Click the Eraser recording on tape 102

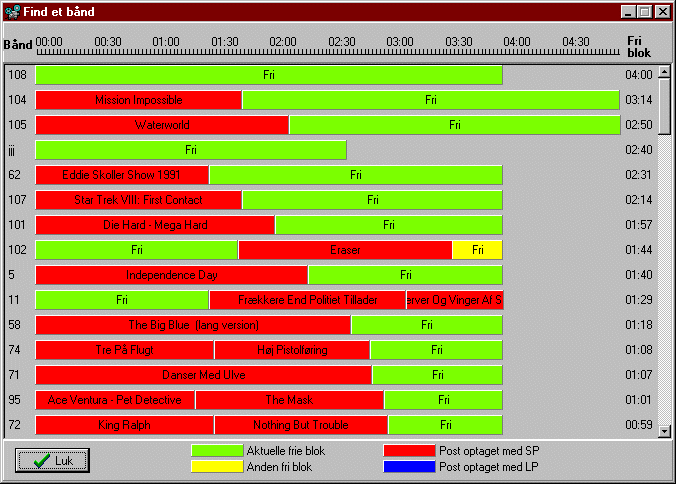click(x=345, y=250)
